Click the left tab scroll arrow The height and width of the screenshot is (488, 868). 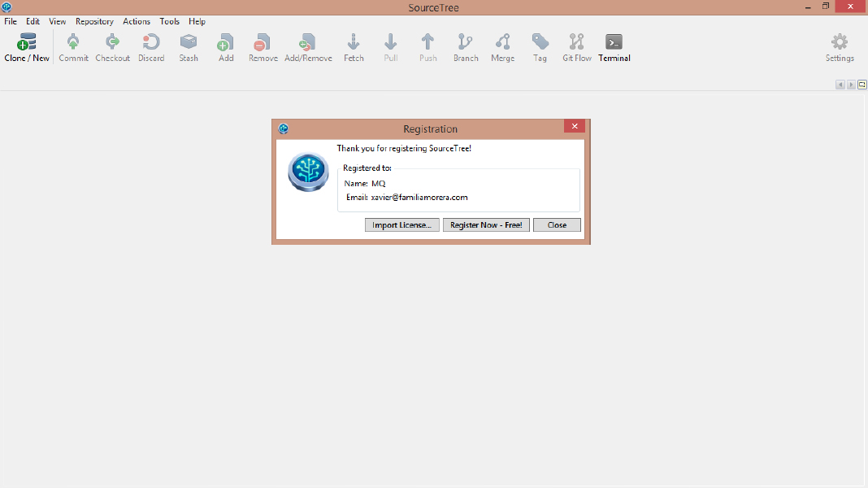click(x=840, y=85)
